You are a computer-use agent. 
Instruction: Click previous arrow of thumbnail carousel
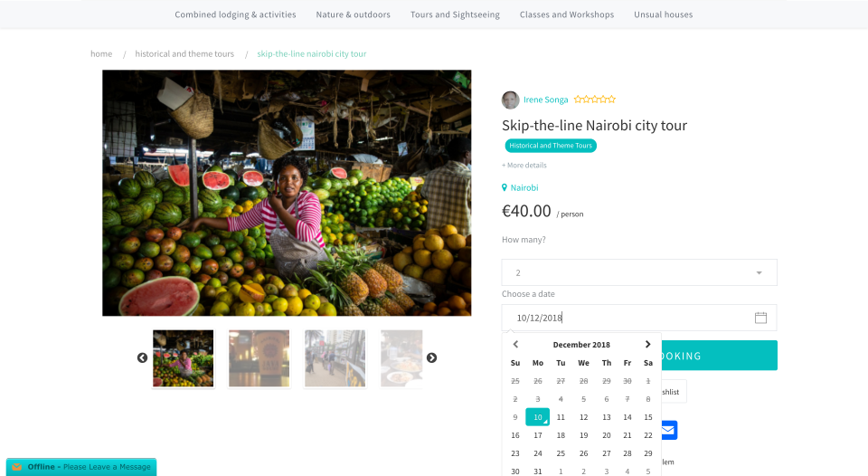tap(142, 357)
